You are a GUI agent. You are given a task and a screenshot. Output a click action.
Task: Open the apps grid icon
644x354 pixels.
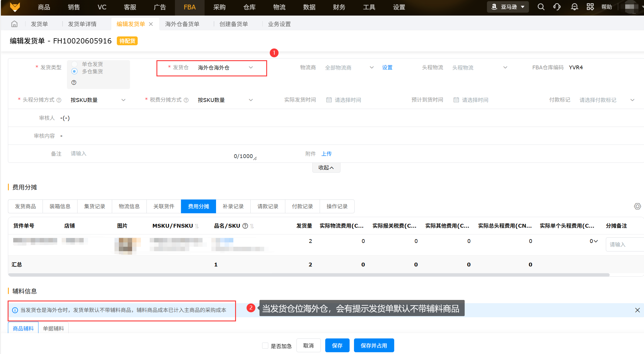(x=590, y=7)
